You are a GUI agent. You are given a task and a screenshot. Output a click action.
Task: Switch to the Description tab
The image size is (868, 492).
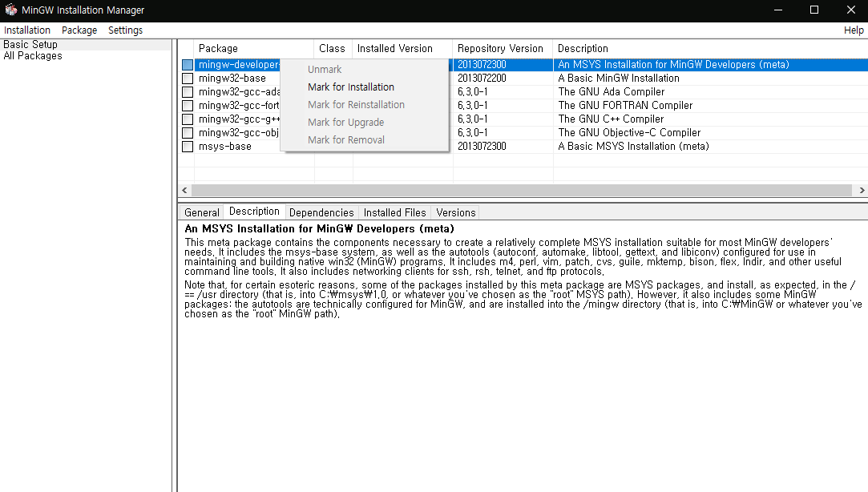pyautogui.click(x=254, y=212)
